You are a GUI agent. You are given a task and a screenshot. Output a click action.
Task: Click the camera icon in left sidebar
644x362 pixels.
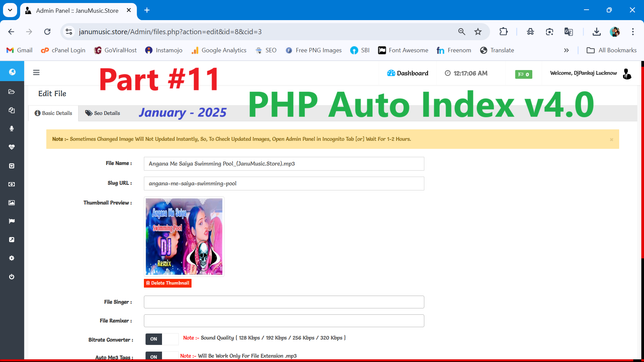(x=12, y=202)
